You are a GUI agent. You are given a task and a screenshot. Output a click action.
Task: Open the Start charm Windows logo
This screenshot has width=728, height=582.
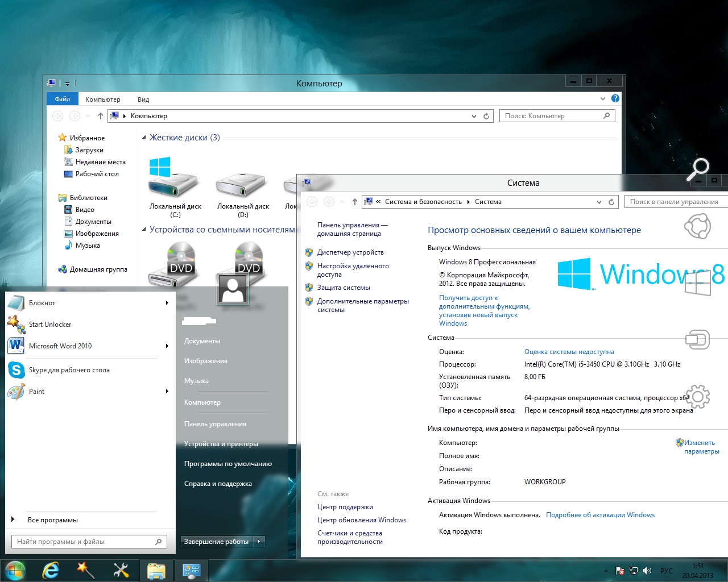[698, 283]
